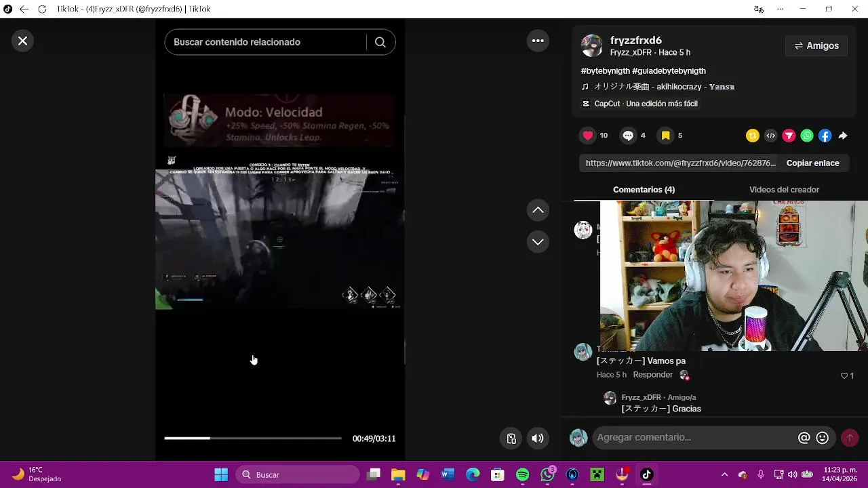The image size is (868, 488).
Task: Expand more share options arrow
Action: pos(843,136)
